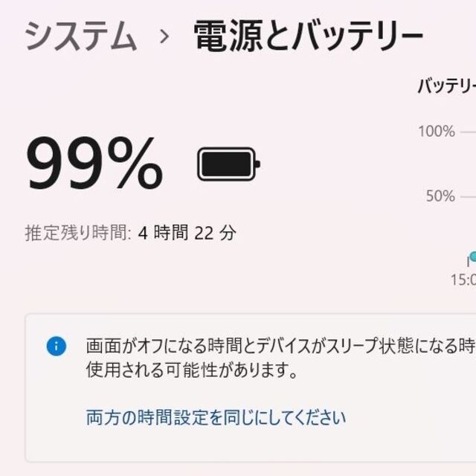Select the 推定残り時間 label
This screenshot has width=476, height=476.
(x=77, y=233)
